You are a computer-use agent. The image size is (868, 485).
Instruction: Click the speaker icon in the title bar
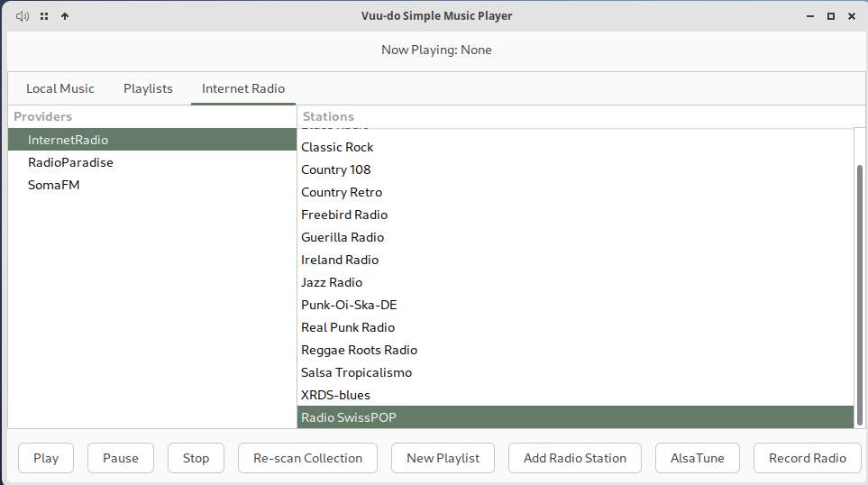23,16
